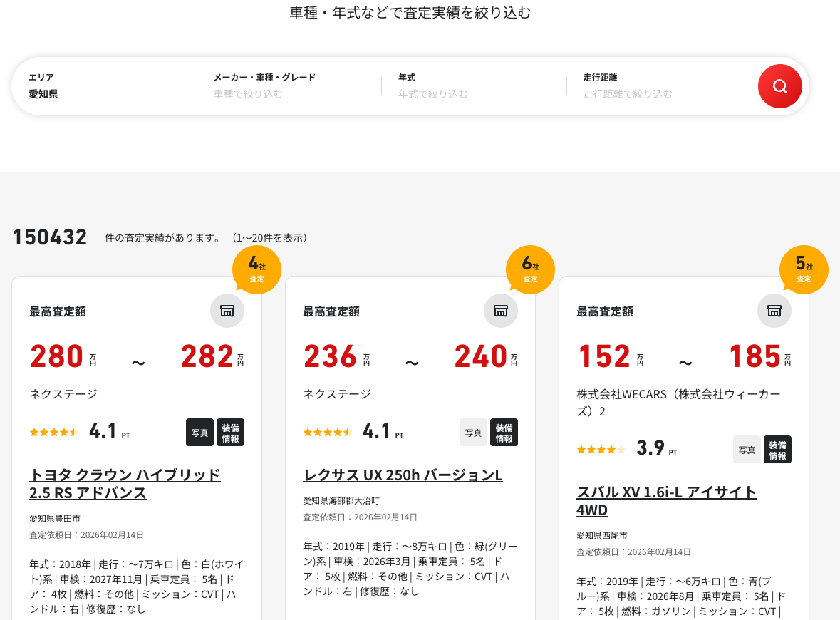Click 装備情報 button on Subaru XV card

777,450
